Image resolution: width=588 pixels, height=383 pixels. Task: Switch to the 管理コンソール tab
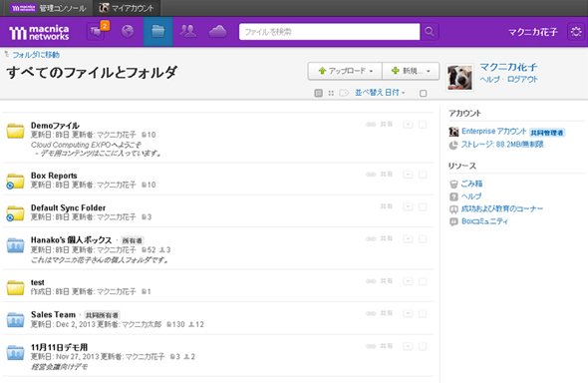47,8
